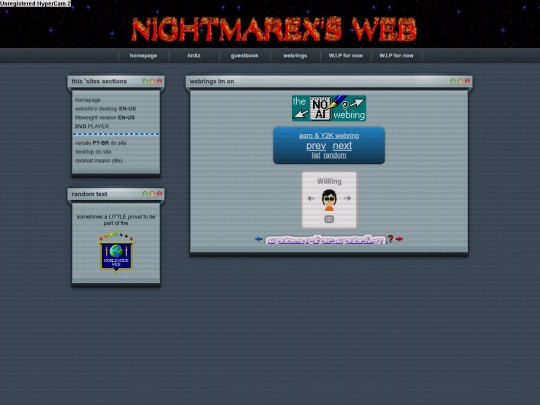Click green button on random text panel
Image resolution: width=540 pixels, height=405 pixels.
145,194
